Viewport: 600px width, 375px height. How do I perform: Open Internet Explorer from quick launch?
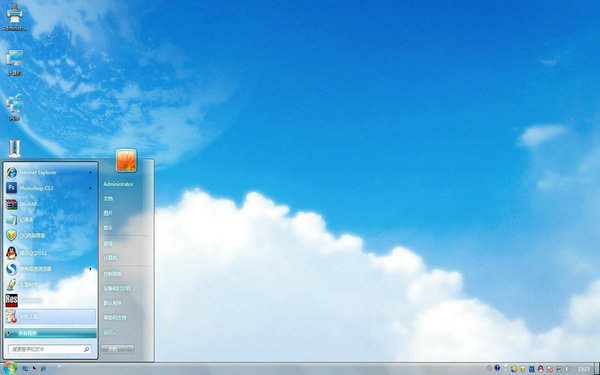(43, 368)
